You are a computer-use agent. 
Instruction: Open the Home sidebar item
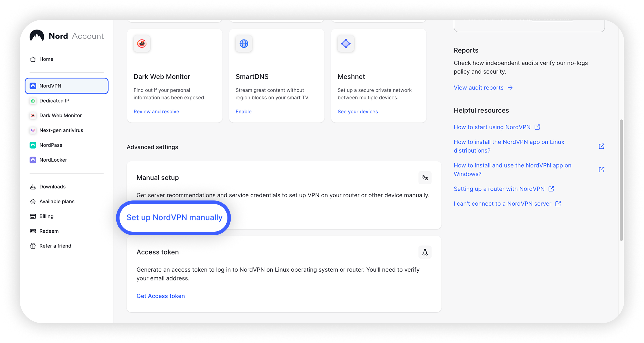coord(42,59)
